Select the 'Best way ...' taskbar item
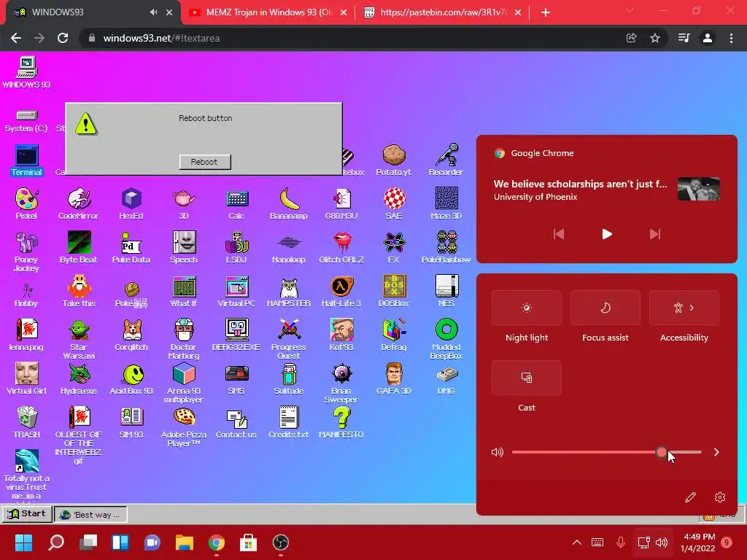The image size is (747, 560). tap(90, 514)
